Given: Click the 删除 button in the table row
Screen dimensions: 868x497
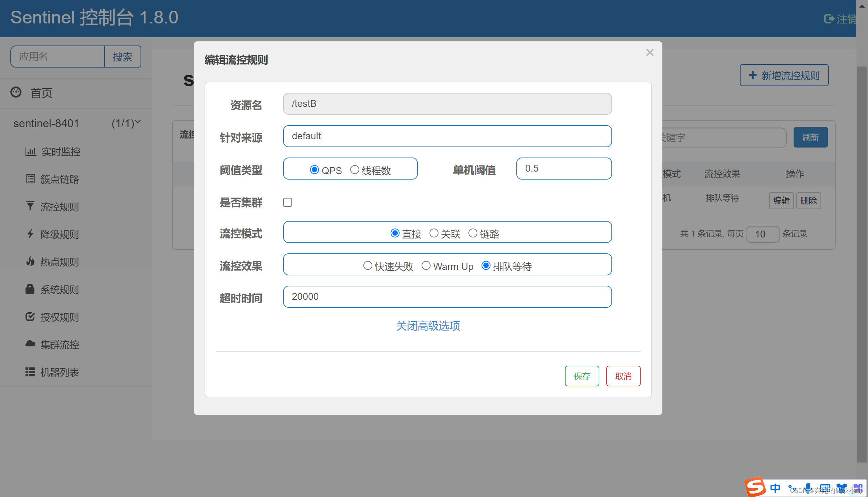Looking at the screenshot, I should (808, 201).
